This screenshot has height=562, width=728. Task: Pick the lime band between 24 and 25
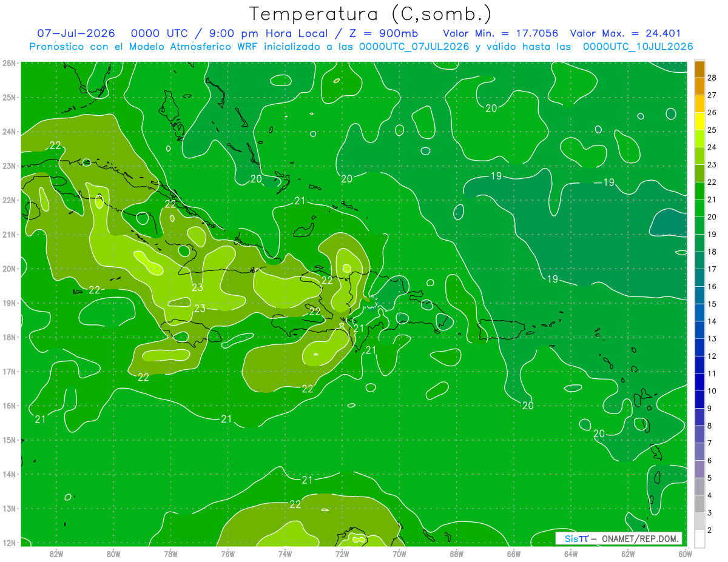[699, 139]
